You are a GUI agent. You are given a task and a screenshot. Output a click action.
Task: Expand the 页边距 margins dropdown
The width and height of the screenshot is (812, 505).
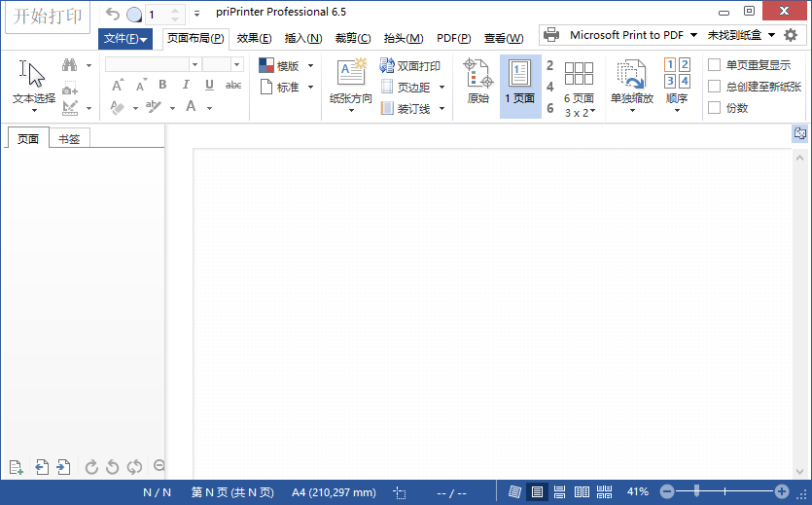(x=441, y=87)
